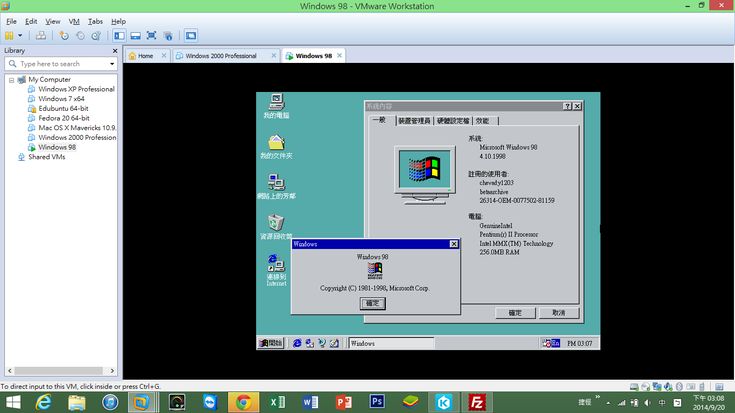Open the power options dropdown arrow
This screenshot has height=413, width=735.
pyautogui.click(x=20, y=36)
